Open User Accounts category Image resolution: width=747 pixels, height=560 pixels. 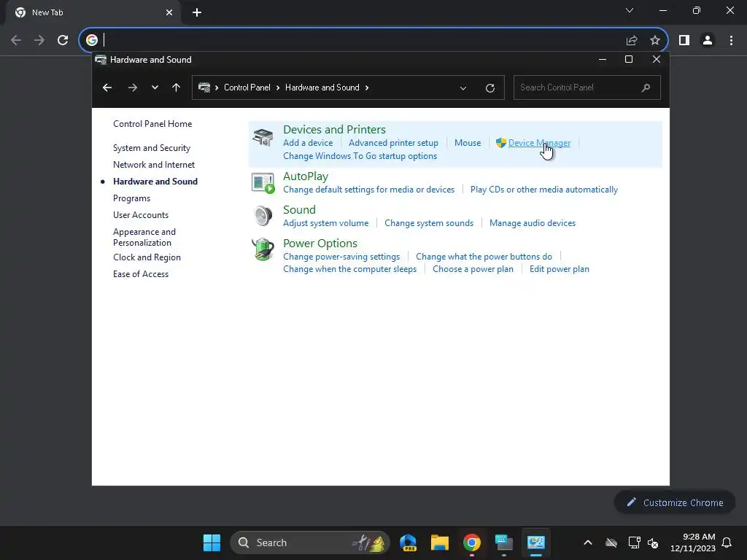point(141,215)
